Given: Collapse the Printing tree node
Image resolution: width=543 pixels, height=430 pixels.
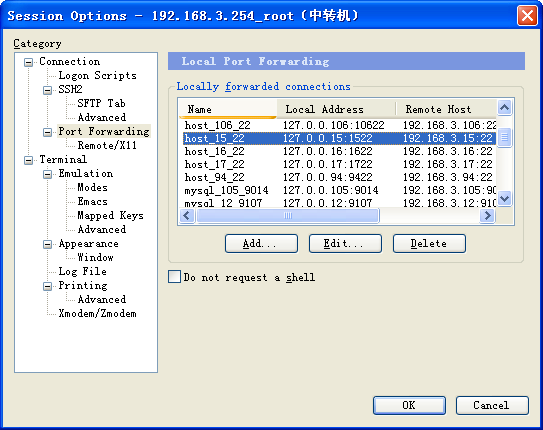Looking at the screenshot, I should [x=47, y=286].
